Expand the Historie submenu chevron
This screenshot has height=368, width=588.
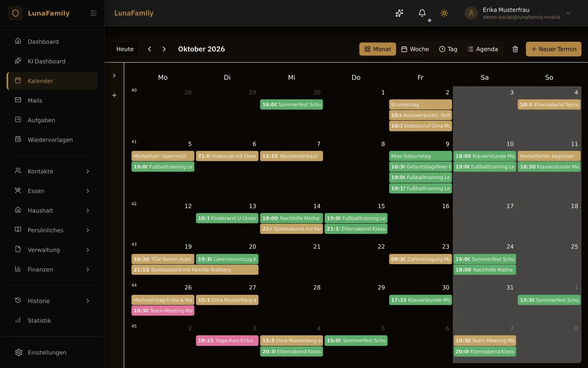[x=88, y=301]
